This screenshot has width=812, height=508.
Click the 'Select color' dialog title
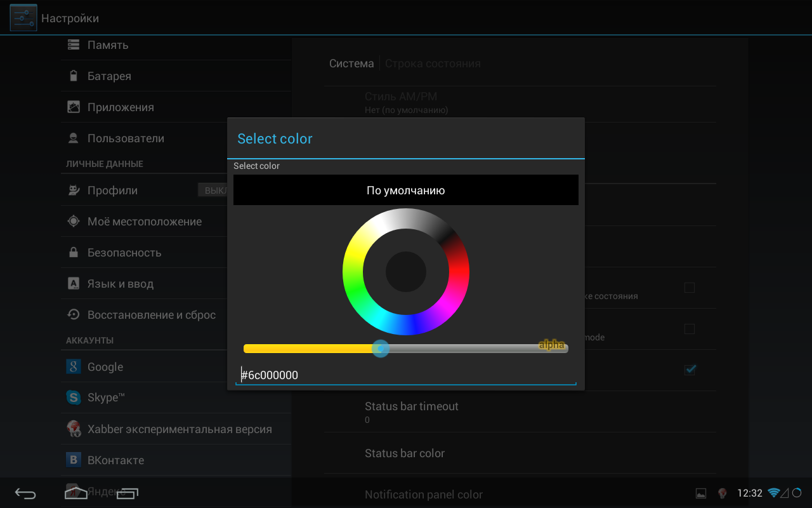click(275, 138)
